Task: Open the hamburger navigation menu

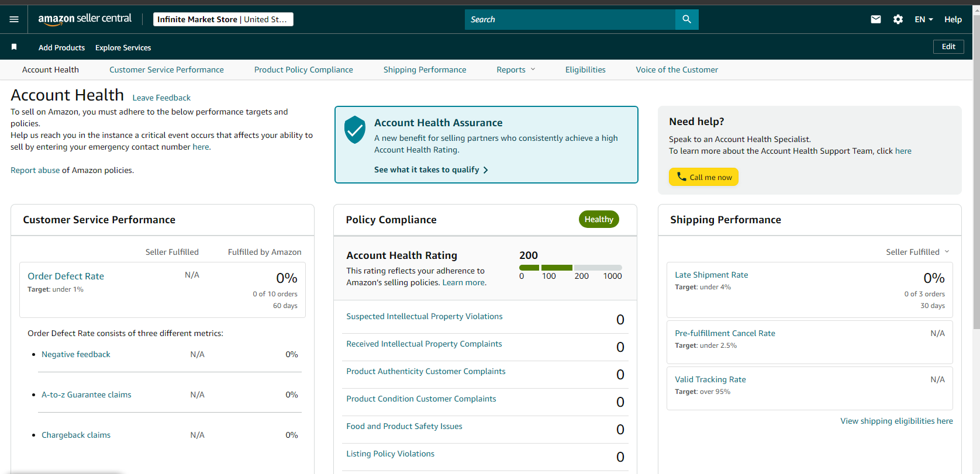Action: pyautogui.click(x=14, y=19)
